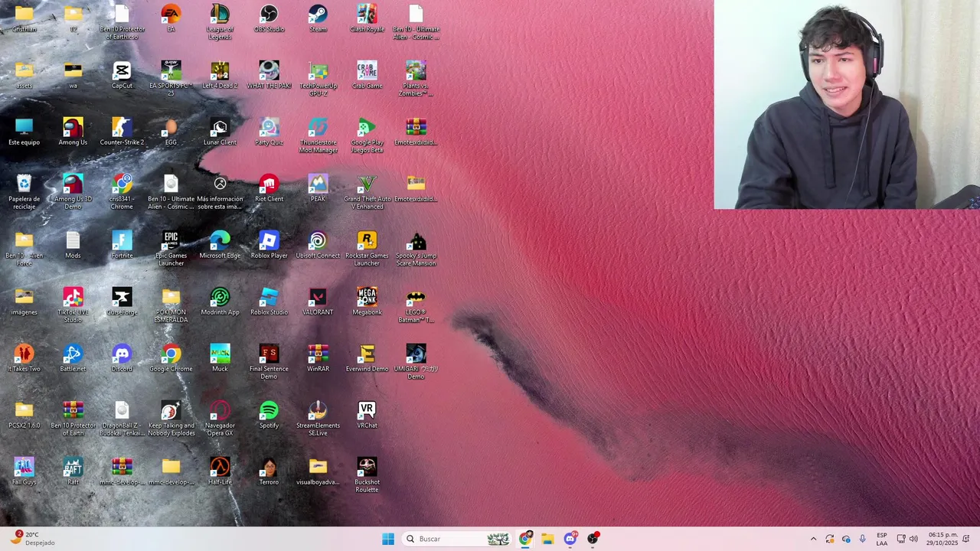
Task: Select the EGG desktop icon
Action: pyautogui.click(x=171, y=132)
